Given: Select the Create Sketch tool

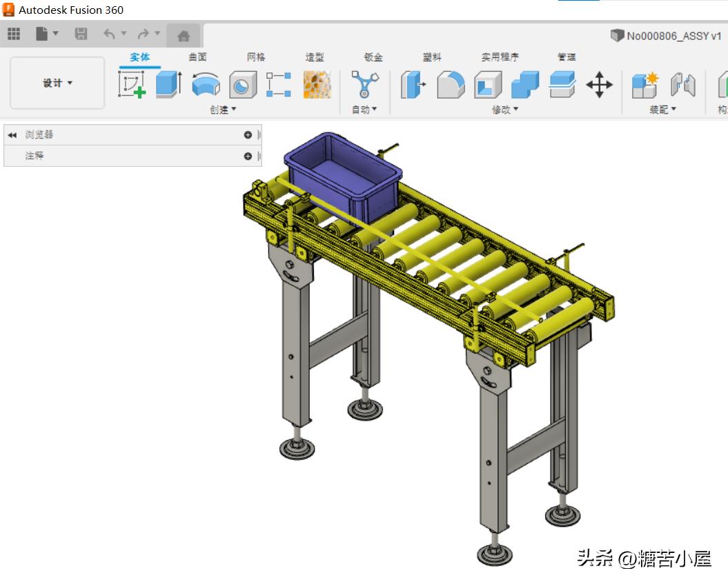Looking at the screenshot, I should (x=132, y=84).
